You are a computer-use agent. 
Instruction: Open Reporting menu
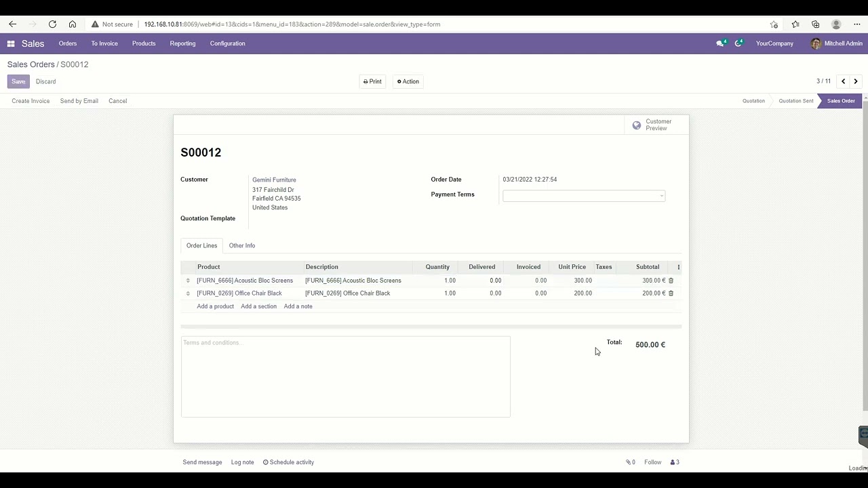(x=182, y=43)
